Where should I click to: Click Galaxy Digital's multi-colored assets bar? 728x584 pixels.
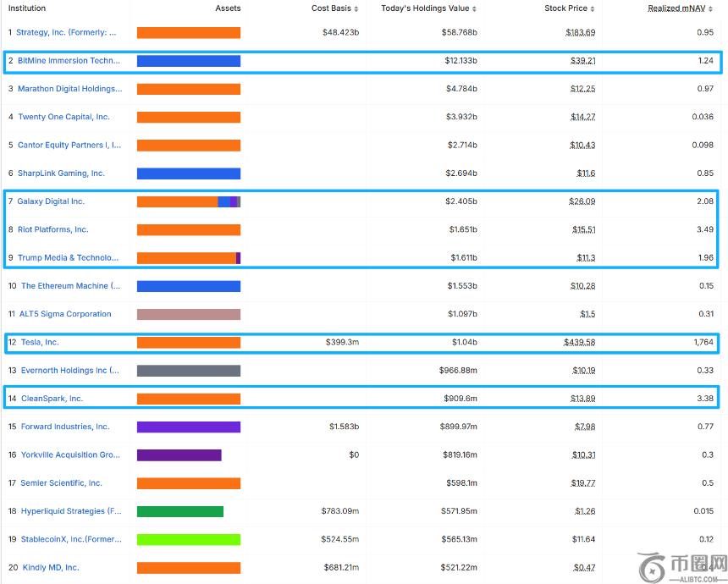coord(189,201)
